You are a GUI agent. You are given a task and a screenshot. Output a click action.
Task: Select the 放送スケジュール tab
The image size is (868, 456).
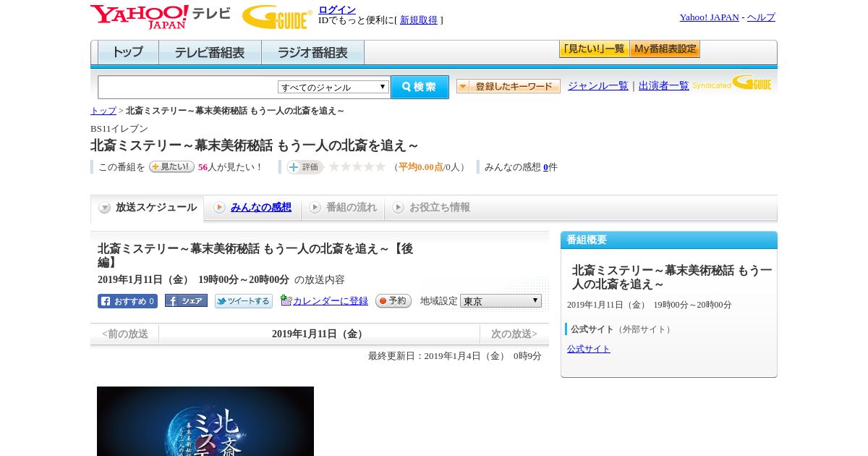(x=148, y=208)
